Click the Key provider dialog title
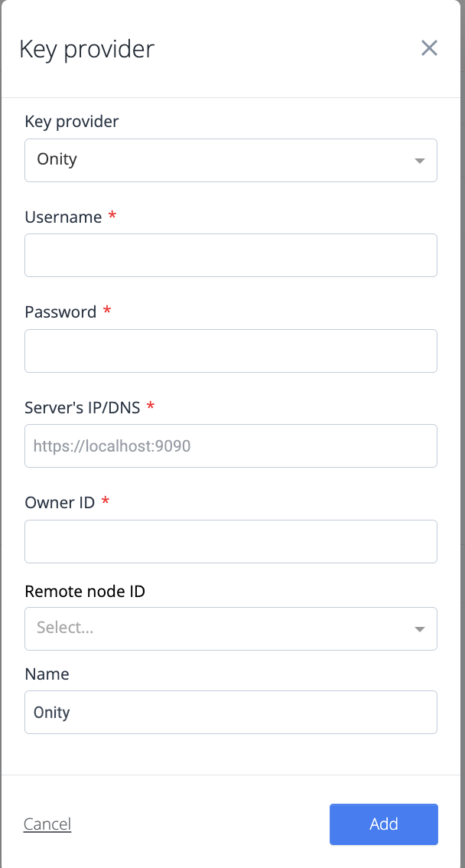 tap(86, 48)
